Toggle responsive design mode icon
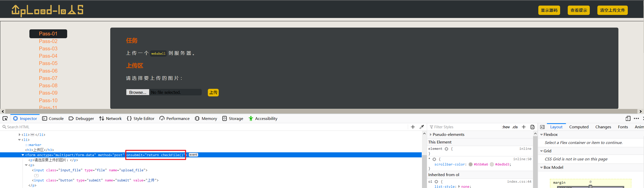The height and width of the screenshot is (188, 644). tap(628, 118)
